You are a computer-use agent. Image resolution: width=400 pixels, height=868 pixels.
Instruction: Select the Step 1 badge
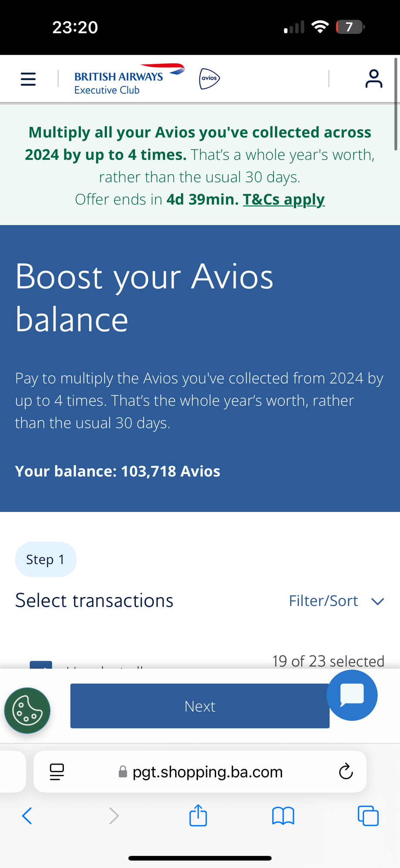[x=45, y=559]
